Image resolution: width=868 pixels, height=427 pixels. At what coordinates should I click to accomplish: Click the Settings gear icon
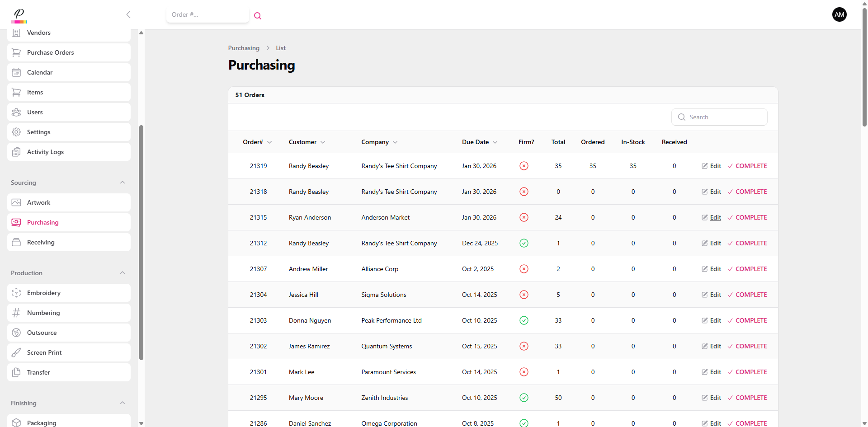point(16,132)
